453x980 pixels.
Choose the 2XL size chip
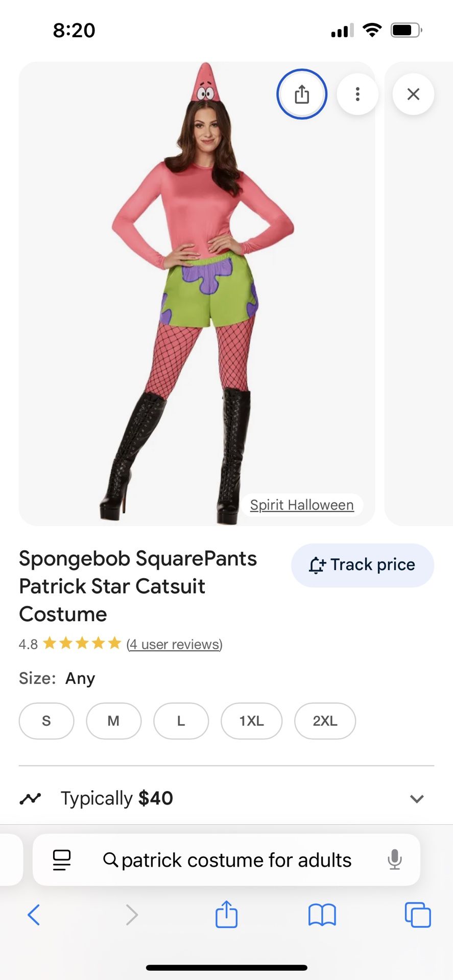[325, 721]
